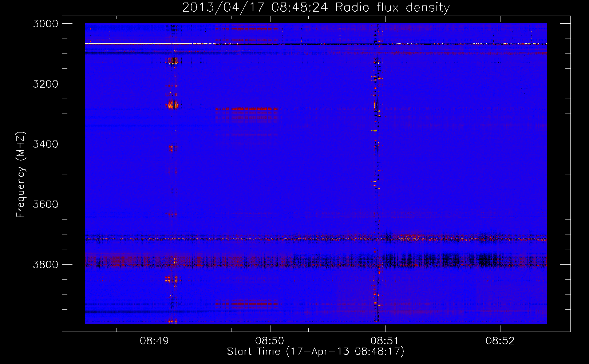This screenshot has width=589, height=364.
Task: Click the 3200 frequency tick label
Action: 46,84
